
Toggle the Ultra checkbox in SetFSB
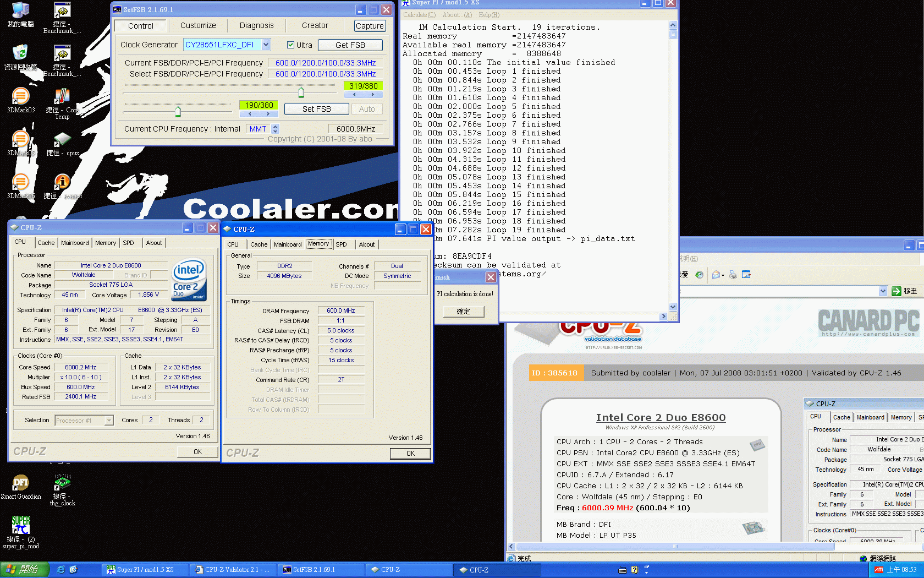(x=290, y=45)
